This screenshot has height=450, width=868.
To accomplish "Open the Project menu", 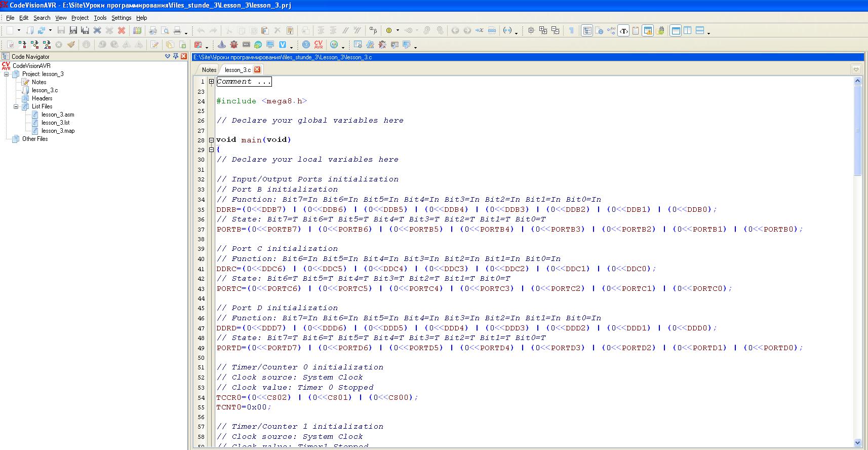I will (x=80, y=18).
